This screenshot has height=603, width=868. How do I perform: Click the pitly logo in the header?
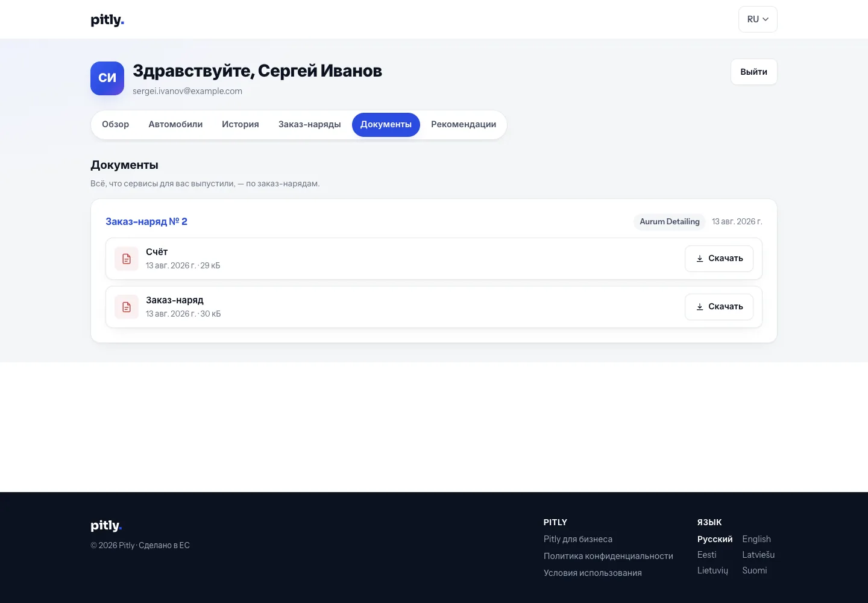(107, 20)
